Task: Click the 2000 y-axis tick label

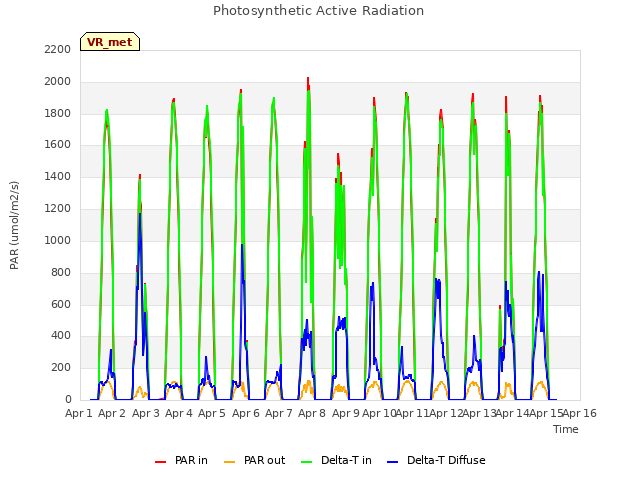Action: (x=58, y=82)
